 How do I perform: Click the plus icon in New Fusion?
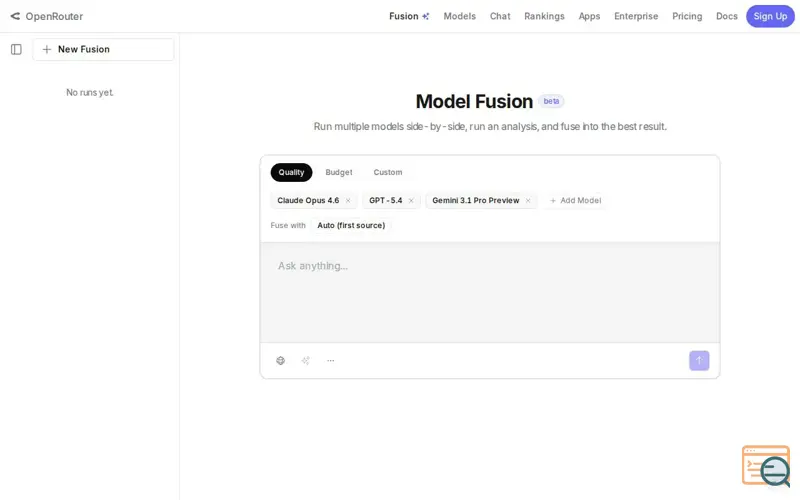click(46, 49)
